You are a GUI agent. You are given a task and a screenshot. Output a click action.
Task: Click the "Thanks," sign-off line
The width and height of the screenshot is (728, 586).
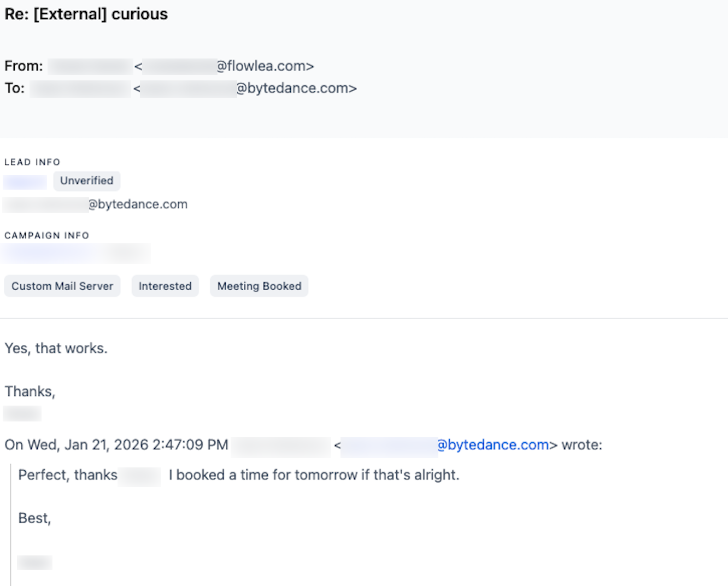tap(30, 391)
